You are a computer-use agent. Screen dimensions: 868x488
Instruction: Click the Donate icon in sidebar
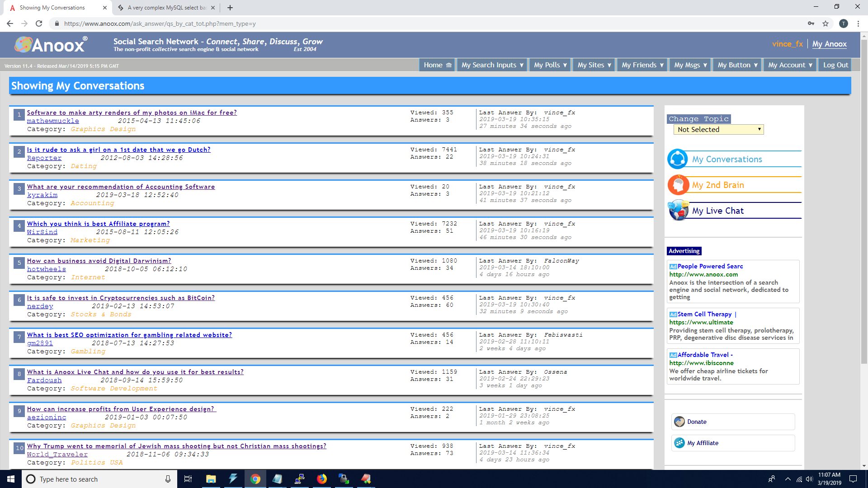tap(679, 422)
